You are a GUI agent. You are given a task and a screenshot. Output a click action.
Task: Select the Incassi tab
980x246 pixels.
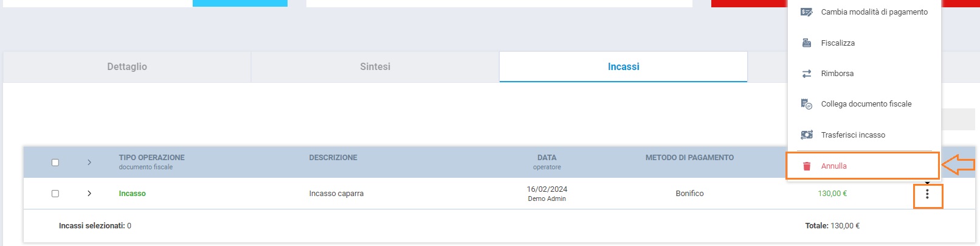(623, 67)
